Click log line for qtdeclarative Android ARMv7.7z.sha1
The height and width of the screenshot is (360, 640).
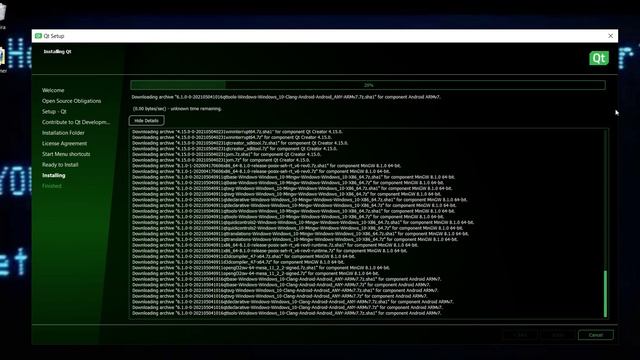pyautogui.click(x=293, y=302)
